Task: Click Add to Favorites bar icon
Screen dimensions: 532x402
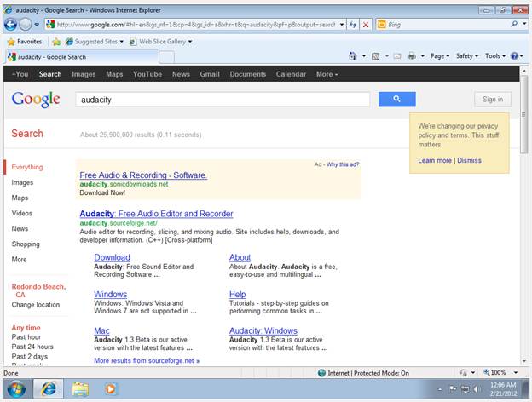Action: [x=56, y=42]
